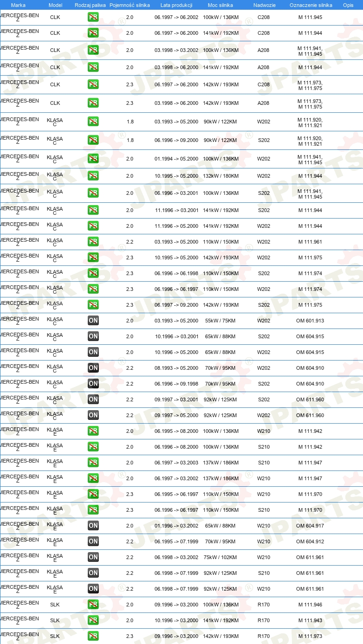Click PB fuel icon in 06.1995 -> 06.1997 row
Screen dimensions: 363x644
pyautogui.click(x=93, y=494)
